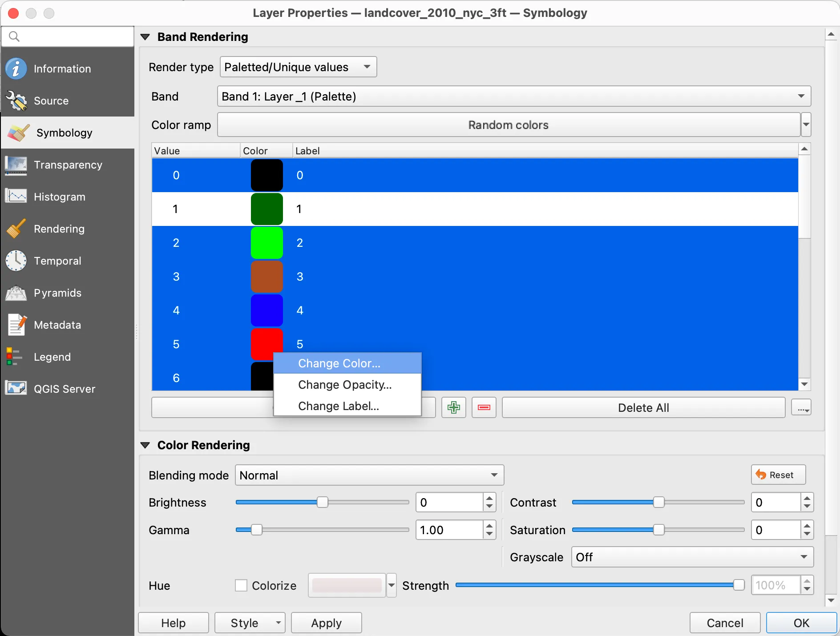This screenshot has height=636, width=840.
Task: Click the Apply button
Action: [x=326, y=623]
